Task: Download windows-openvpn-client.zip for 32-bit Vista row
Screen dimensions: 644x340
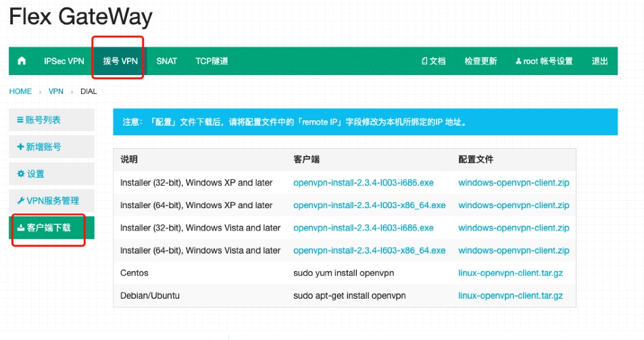Action: click(x=514, y=228)
